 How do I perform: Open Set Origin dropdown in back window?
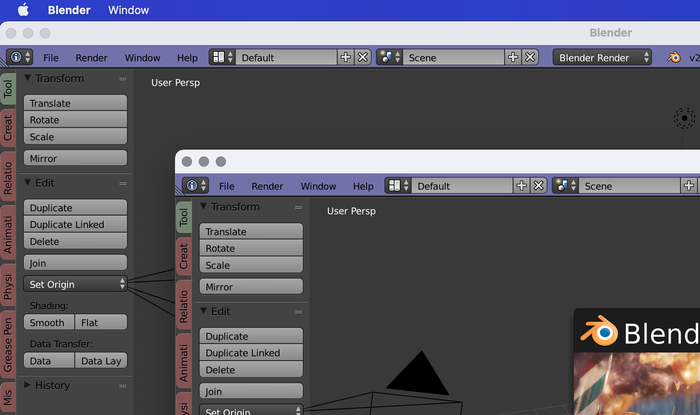(x=75, y=284)
